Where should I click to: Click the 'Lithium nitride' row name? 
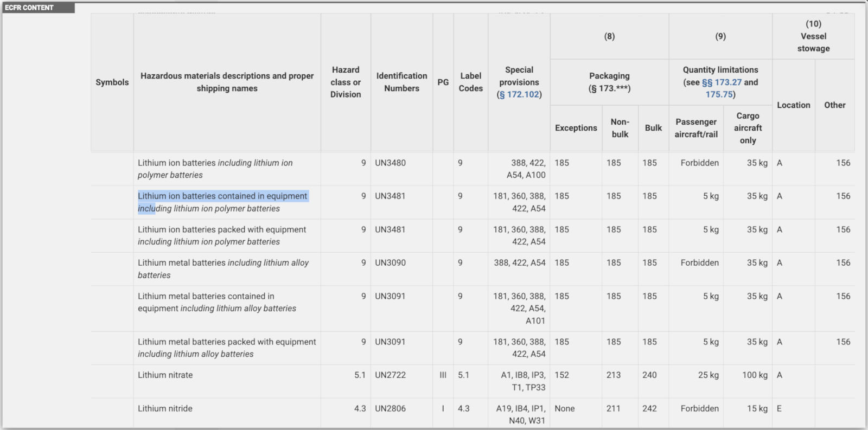pos(165,409)
